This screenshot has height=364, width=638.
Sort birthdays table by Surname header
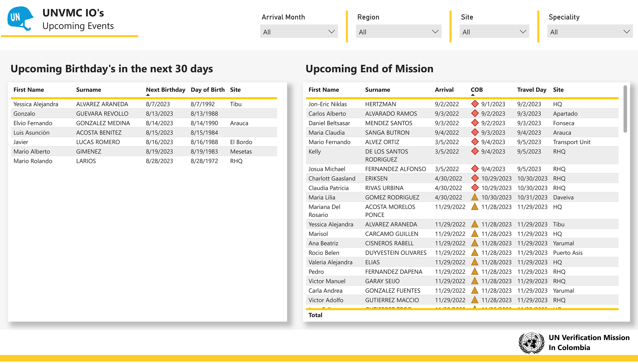89,90
